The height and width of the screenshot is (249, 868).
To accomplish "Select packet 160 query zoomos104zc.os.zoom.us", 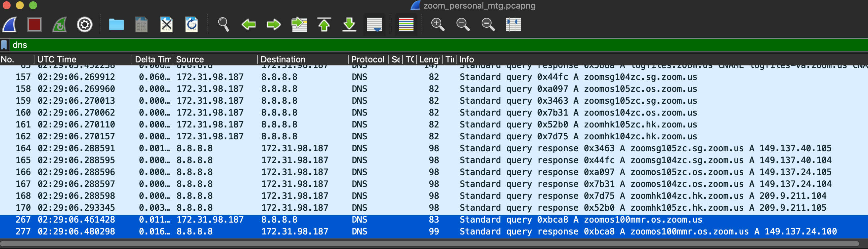I will click(434, 113).
